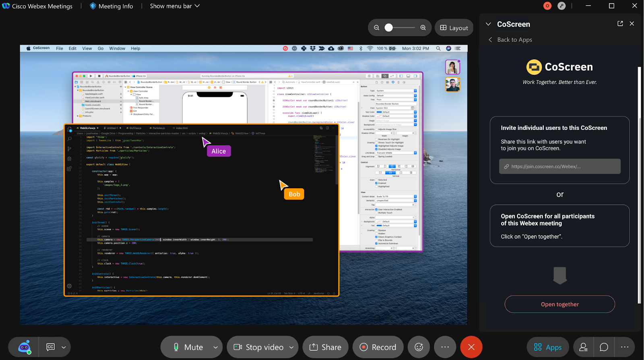Open the emoji reactions button
Screen dimensions: 644x360
[419, 347]
